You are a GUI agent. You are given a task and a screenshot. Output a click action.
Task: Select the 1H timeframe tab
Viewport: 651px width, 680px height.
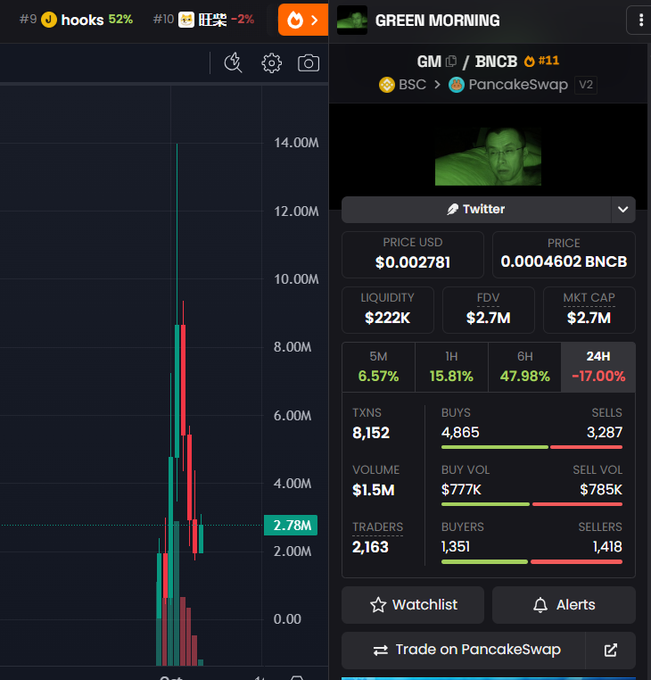[451, 367]
